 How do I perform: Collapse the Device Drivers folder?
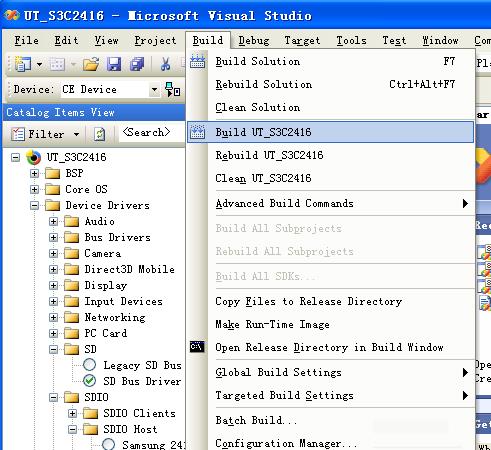point(34,205)
